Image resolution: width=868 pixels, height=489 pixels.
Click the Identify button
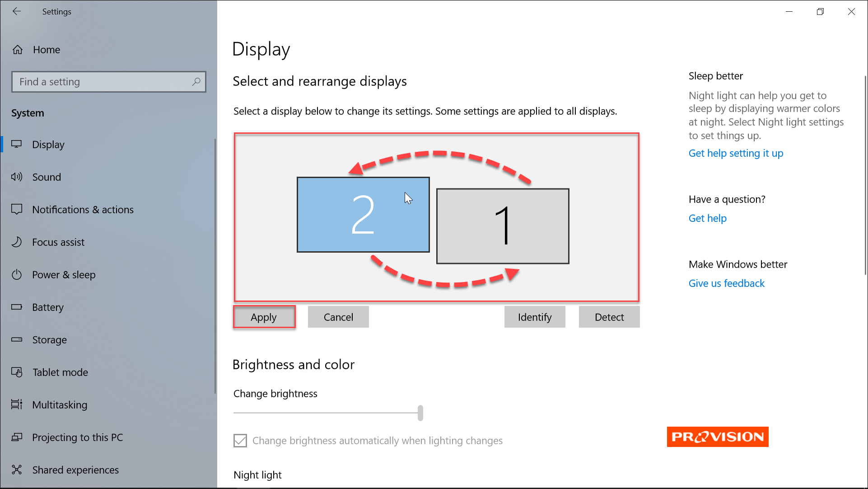(535, 317)
